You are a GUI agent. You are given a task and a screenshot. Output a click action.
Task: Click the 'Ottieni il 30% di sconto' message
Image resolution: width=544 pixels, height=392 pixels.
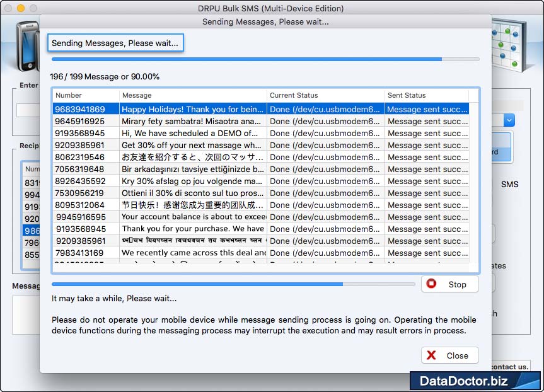193,193
